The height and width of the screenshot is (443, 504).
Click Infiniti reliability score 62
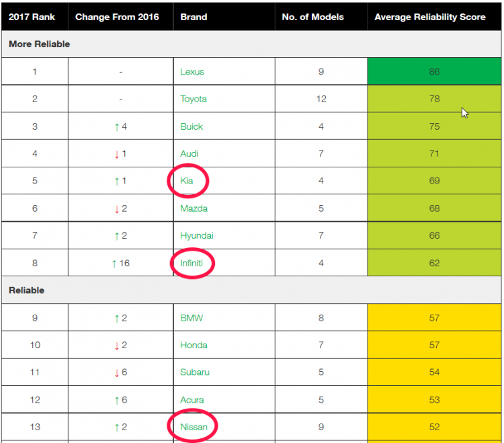[434, 264]
